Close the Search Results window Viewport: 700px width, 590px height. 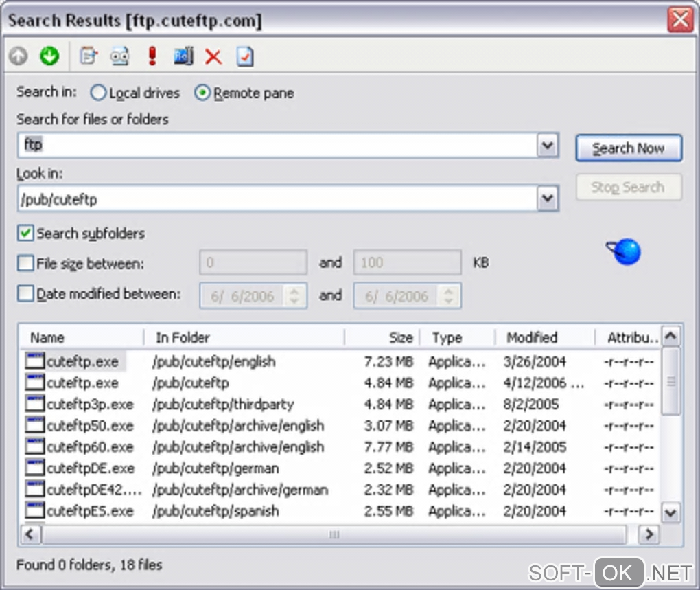pyautogui.click(x=680, y=19)
